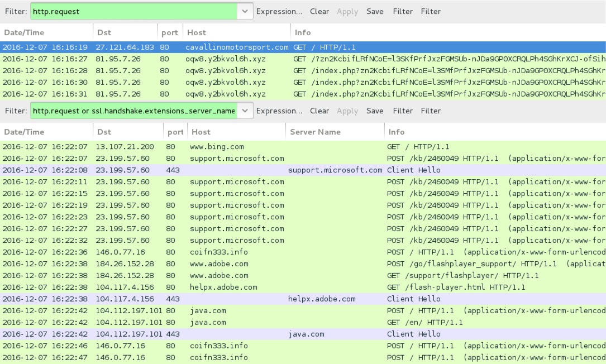
Task: Select the helpx.adobe.com Client Hello row
Action: (303, 299)
